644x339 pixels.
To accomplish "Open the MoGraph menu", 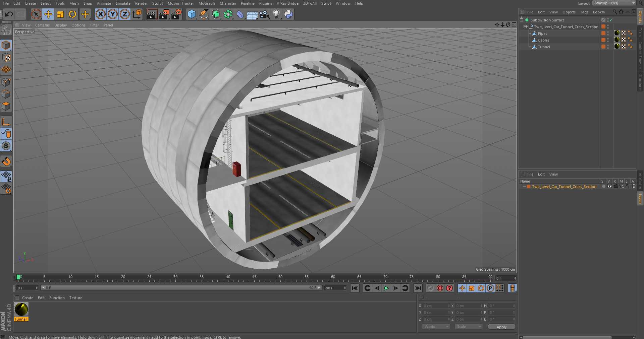I will pyautogui.click(x=207, y=3).
